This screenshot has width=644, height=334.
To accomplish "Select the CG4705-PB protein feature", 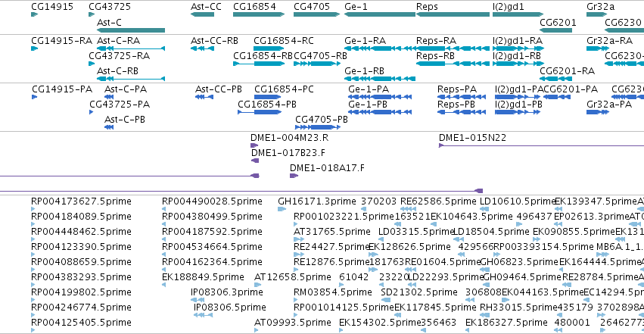I will [x=318, y=127].
